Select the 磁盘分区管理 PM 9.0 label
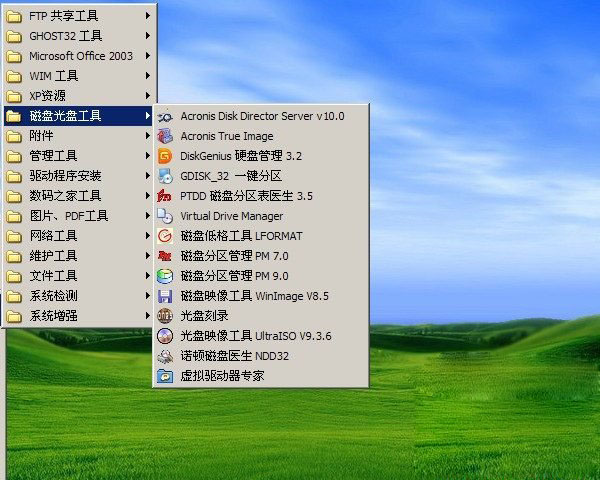 (235, 276)
